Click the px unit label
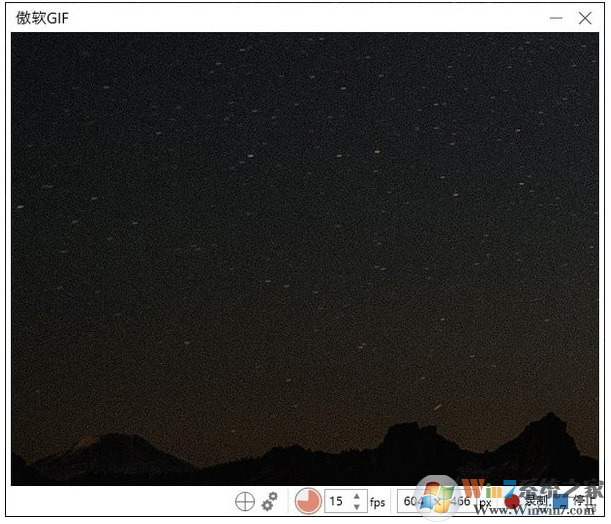This screenshot has height=524, width=611. 484,502
